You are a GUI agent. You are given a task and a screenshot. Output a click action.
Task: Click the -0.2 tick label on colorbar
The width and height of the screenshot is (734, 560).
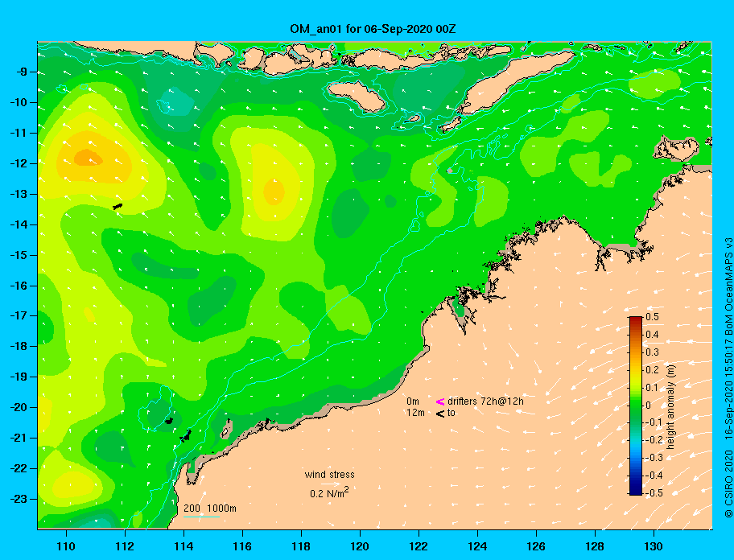click(654, 440)
